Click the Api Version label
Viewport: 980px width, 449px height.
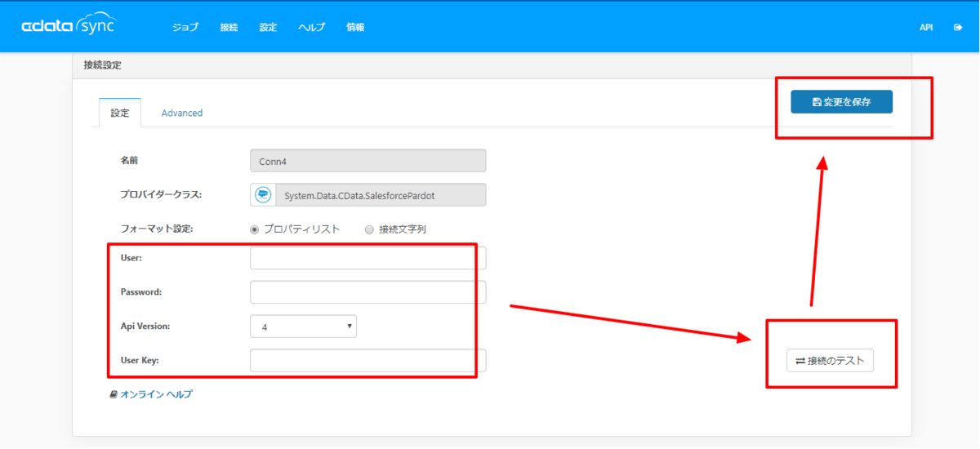pyautogui.click(x=145, y=326)
